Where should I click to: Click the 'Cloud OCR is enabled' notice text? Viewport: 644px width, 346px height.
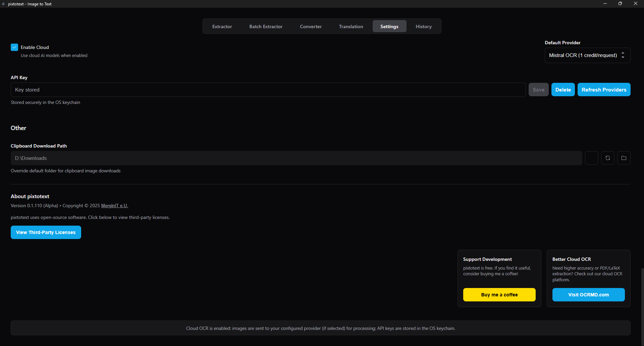point(321,328)
